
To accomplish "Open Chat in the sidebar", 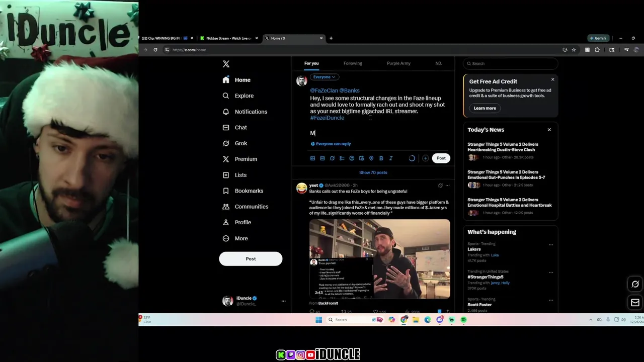I will [x=235, y=127].
